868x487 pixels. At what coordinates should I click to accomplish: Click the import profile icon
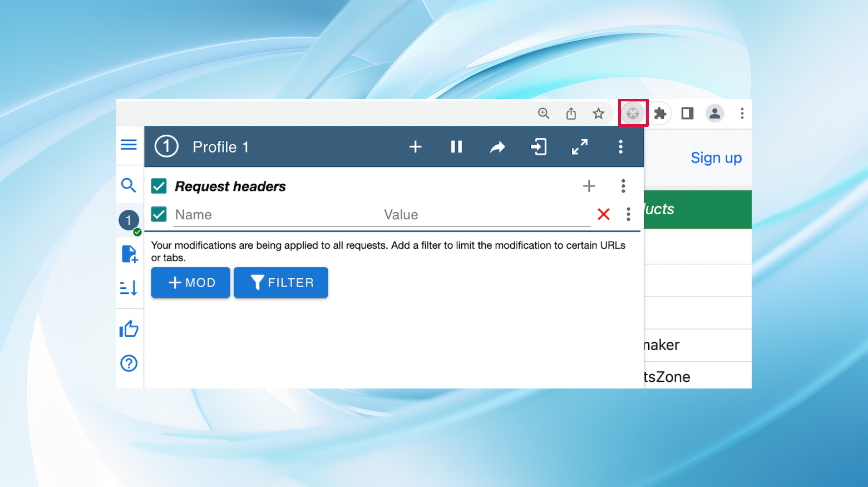click(539, 147)
